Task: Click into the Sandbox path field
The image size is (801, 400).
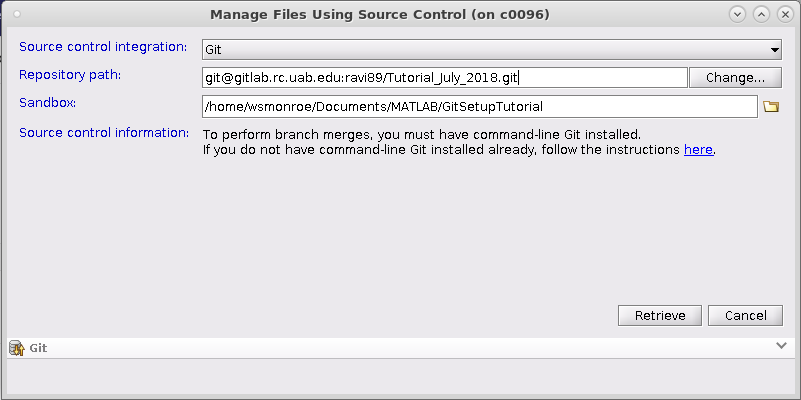Action: tap(479, 106)
